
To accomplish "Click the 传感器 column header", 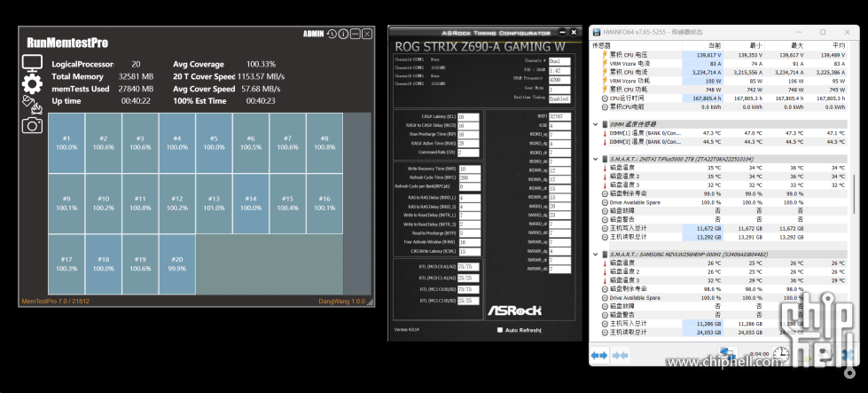I will (636, 45).
